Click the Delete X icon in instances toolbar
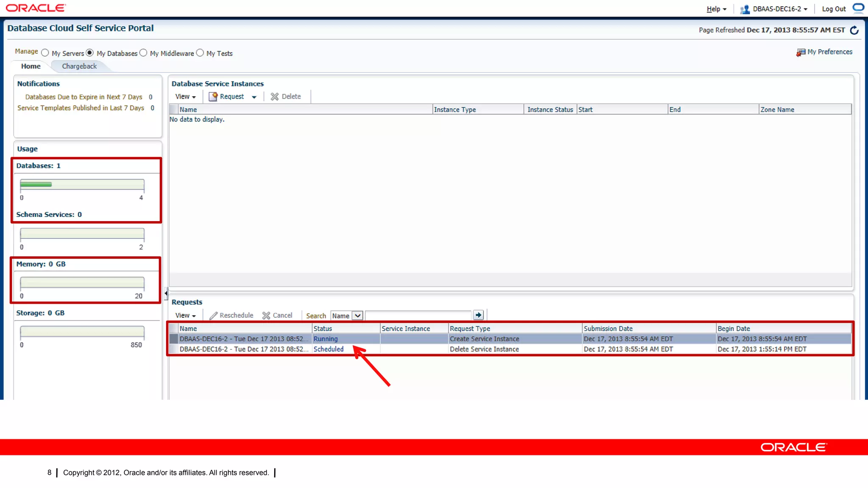The height and width of the screenshot is (488, 868). click(x=275, y=97)
